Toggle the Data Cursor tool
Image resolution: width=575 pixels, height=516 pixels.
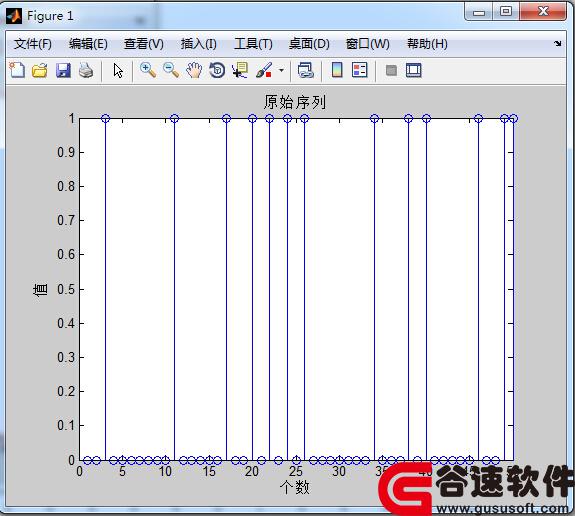(240, 70)
